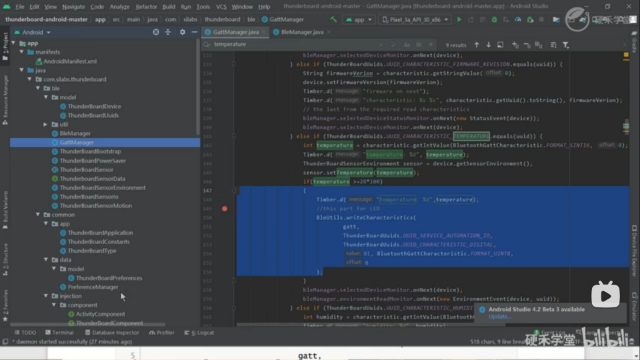The height and width of the screenshot is (360, 640).
Task: Open Project panel gear settings
Action: pyautogui.click(x=182, y=32)
